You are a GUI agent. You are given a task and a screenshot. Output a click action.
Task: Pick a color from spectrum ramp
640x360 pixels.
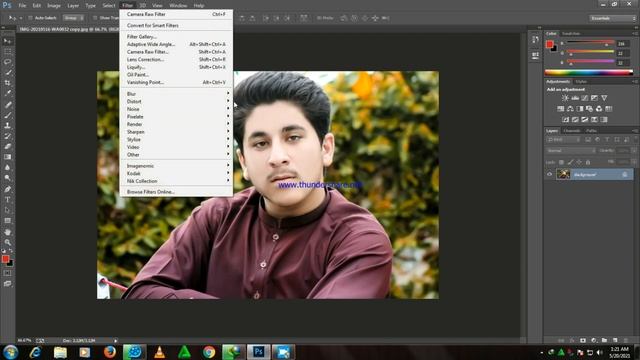(589, 73)
